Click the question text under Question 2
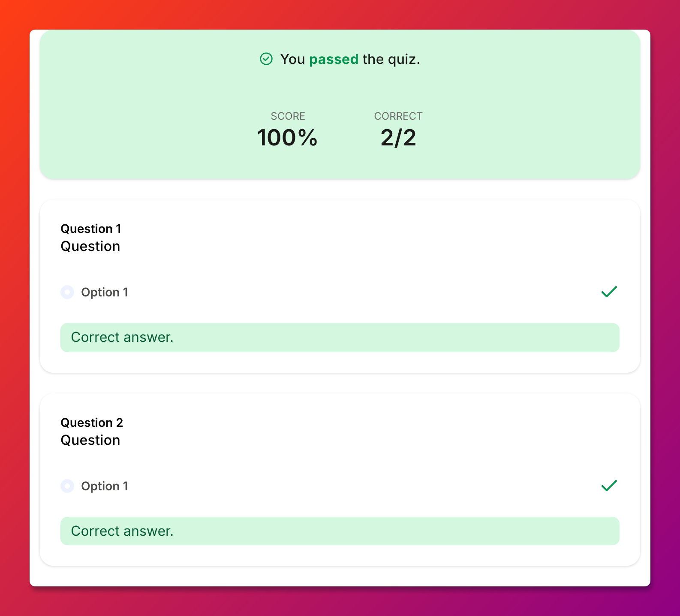This screenshot has width=680, height=616. [x=90, y=440]
